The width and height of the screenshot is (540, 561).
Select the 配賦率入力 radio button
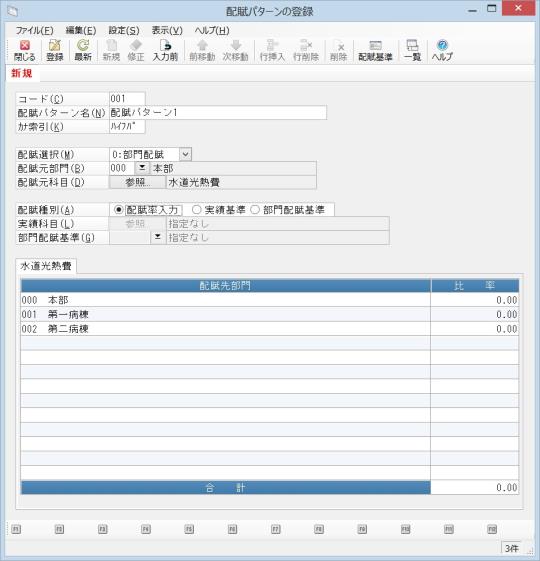click(x=118, y=210)
